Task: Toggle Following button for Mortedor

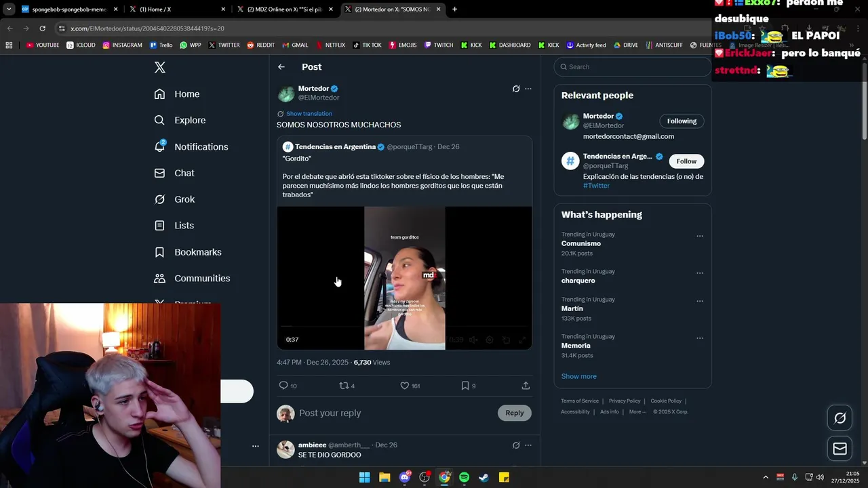Action: [682, 121]
